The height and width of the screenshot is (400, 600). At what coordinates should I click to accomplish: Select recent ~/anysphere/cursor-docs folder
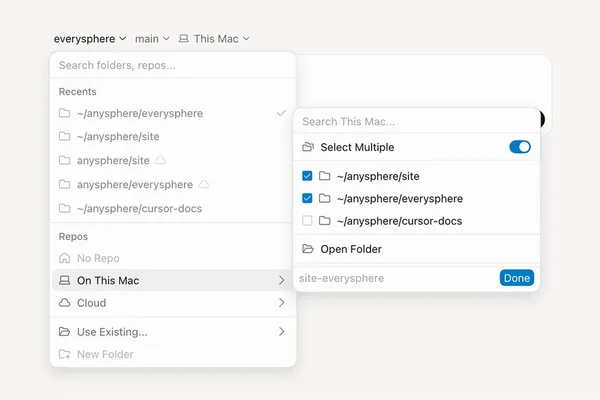pos(173,209)
